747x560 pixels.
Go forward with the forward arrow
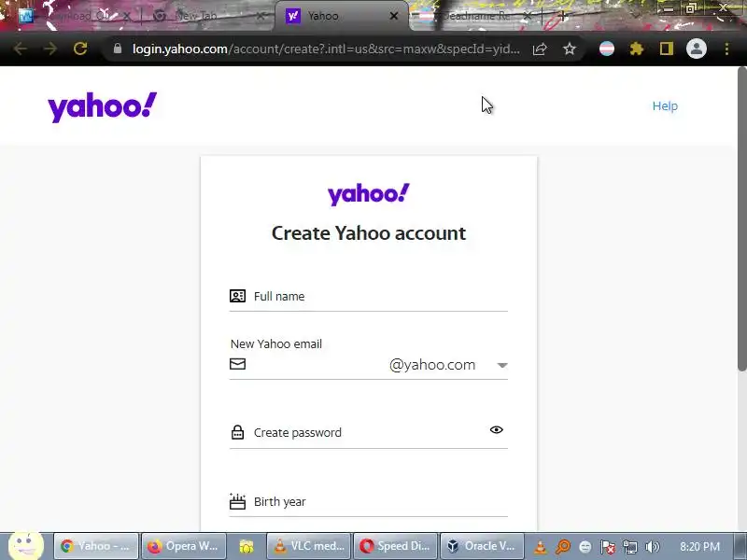point(50,49)
